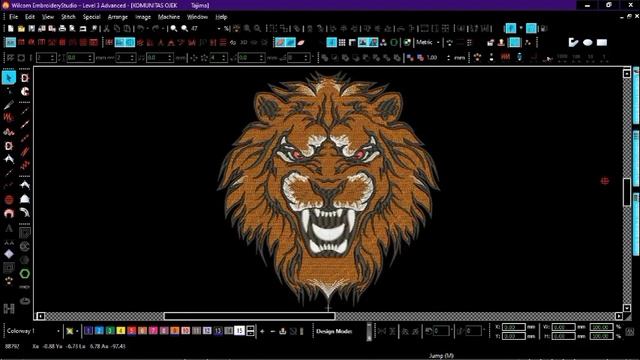Image resolution: width=640 pixels, height=360 pixels.
Task: Expand the Redo history arrow
Action: tap(163, 29)
